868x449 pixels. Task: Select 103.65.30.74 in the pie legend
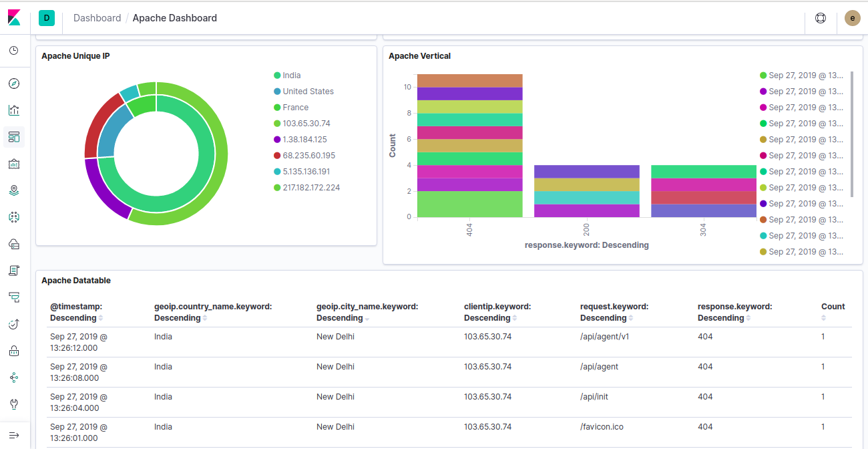[302, 124]
